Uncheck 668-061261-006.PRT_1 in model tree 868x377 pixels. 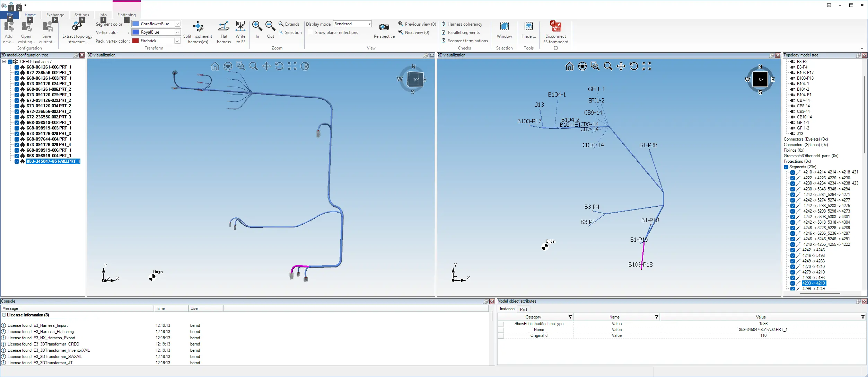pyautogui.click(x=17, y=67)
